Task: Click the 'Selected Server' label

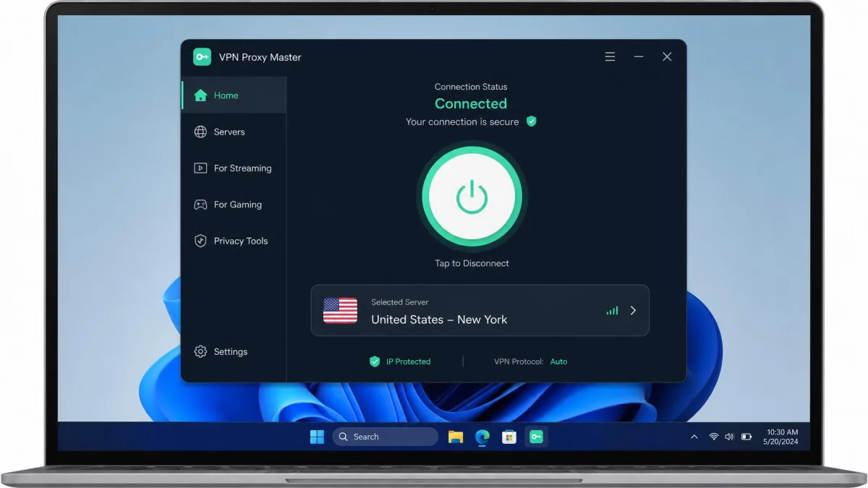Action: click(x=400, y=302)
